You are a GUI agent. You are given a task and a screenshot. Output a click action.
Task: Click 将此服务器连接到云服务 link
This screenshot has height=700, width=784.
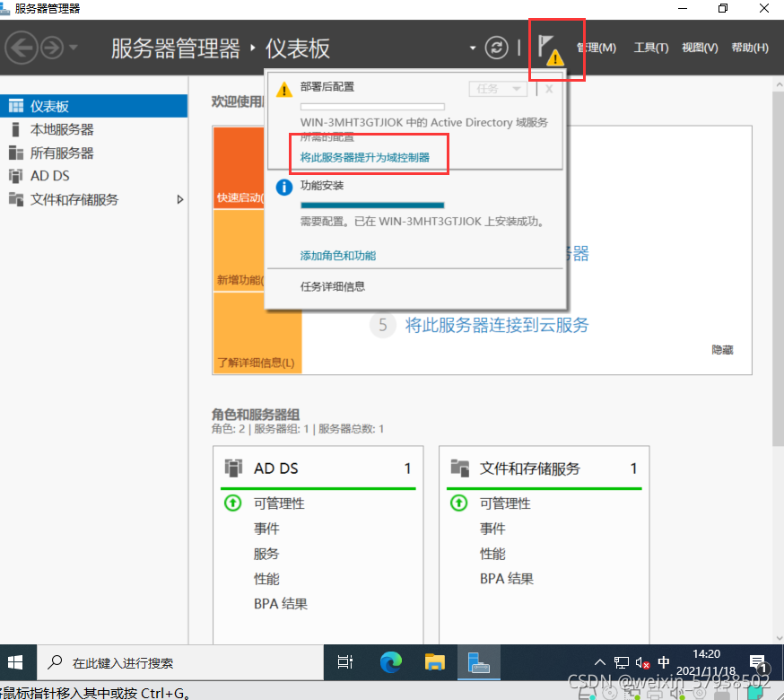[496, 325]
